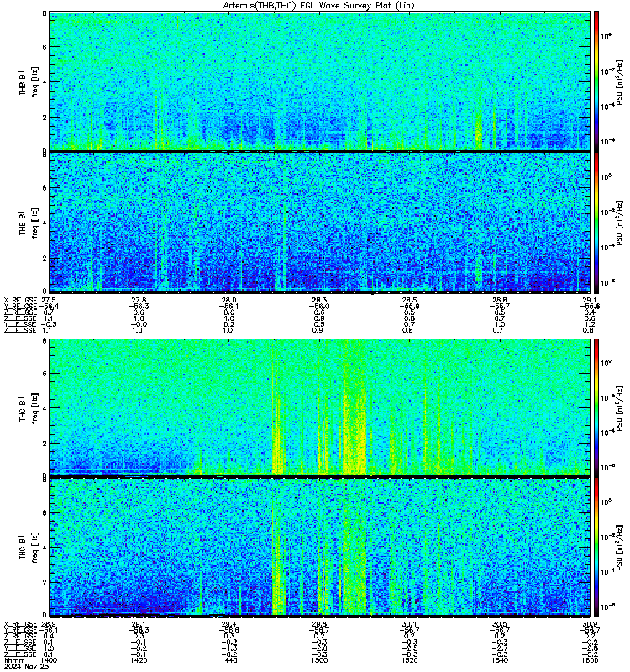Click the 1520 time tick label
The width and height of the screenshot is (630, 672).
[x=409, y=660]
